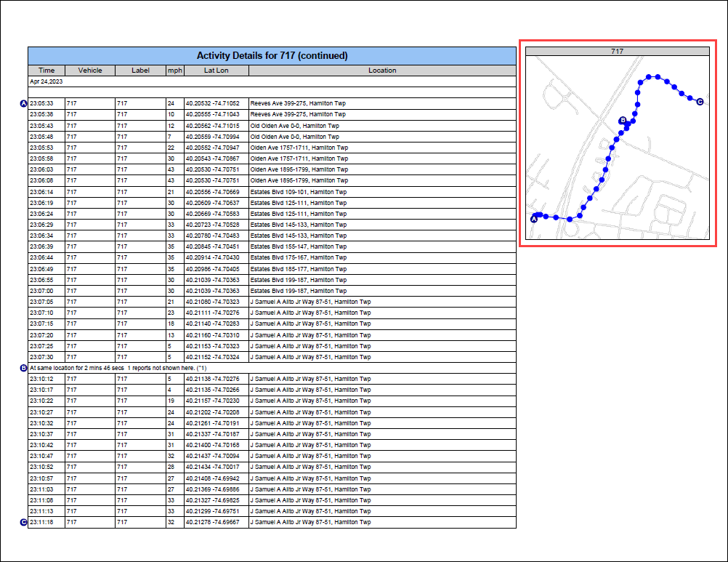Image resolution: width=728 pixels, height=562 pixels.
Task: Select the time cell 23:05:33
Action: (x=46, y=103)
